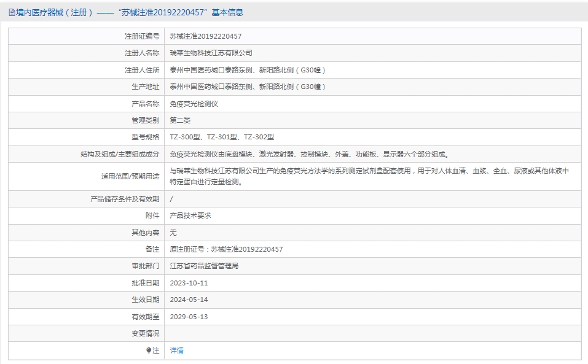Click the 结构及组成/主要组成成分 label
The width and height of the screenshot is (588, 364).
[120, 154]
